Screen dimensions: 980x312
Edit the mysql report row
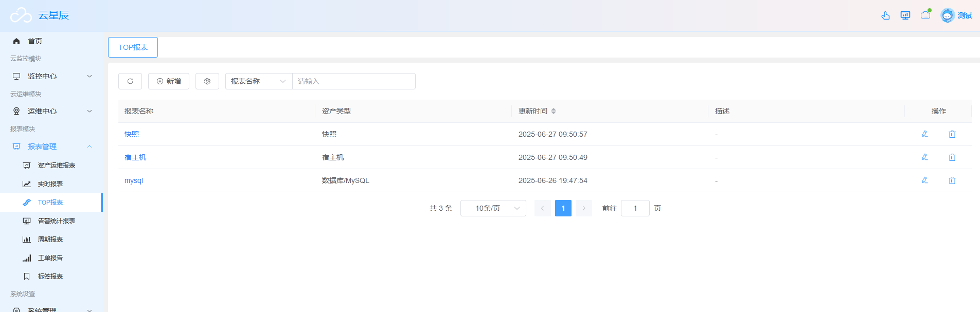coord(924,180)
